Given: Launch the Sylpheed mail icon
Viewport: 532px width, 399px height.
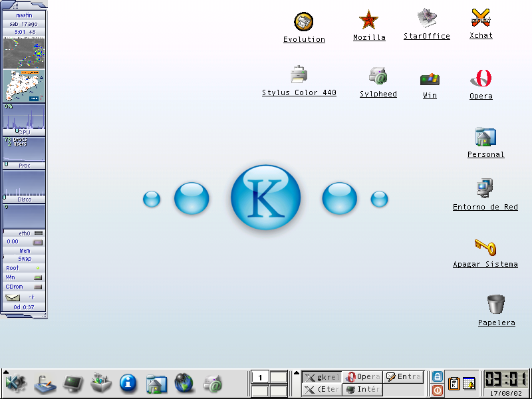Looking at the screenshot, I should 378,76.
